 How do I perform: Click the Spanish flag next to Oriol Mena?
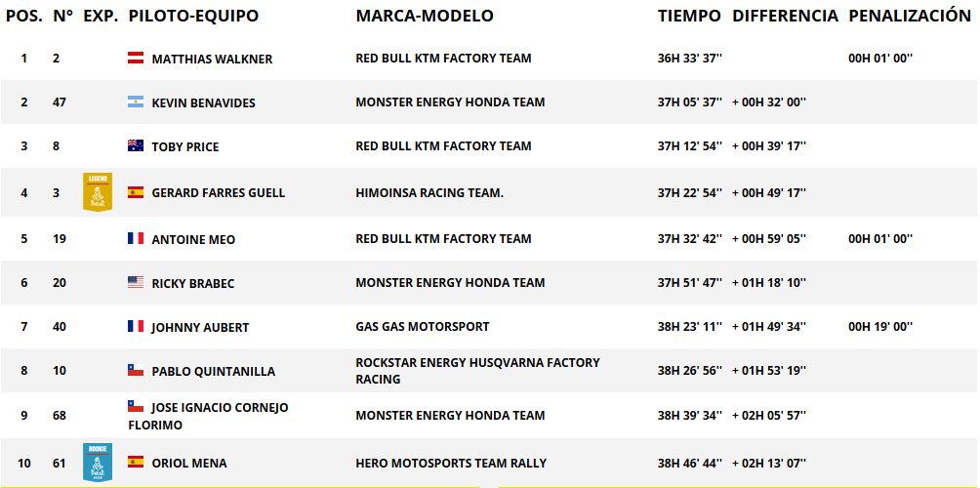tap(136, 462)
